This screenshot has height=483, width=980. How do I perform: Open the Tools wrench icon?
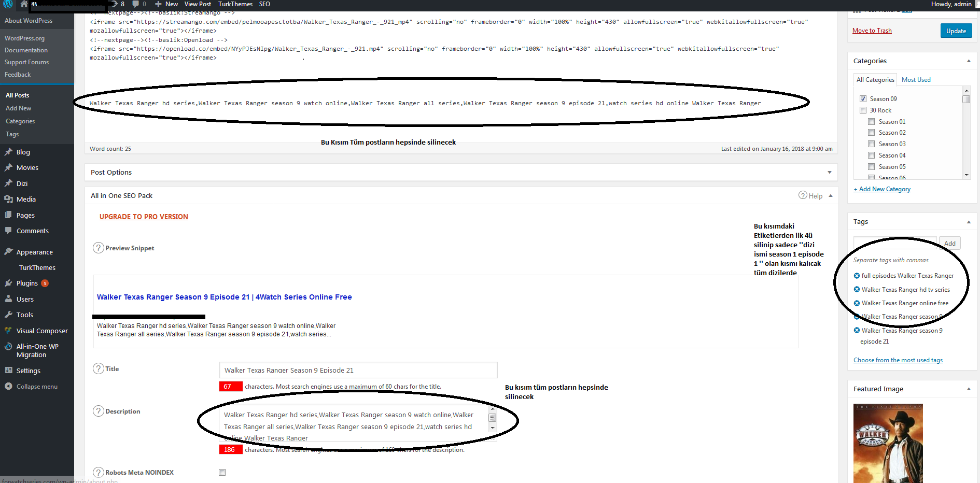(x=8, y=315)
